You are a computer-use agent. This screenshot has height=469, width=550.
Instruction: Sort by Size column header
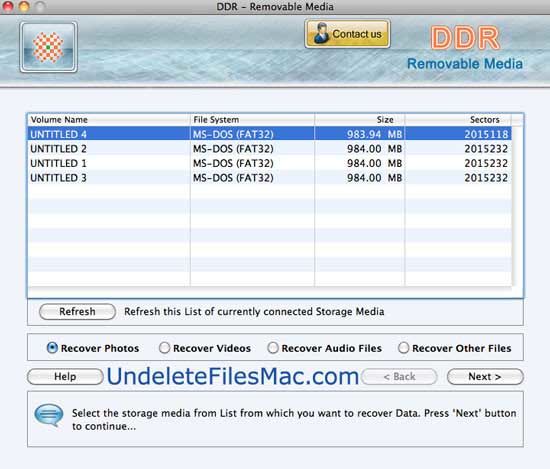360,120
